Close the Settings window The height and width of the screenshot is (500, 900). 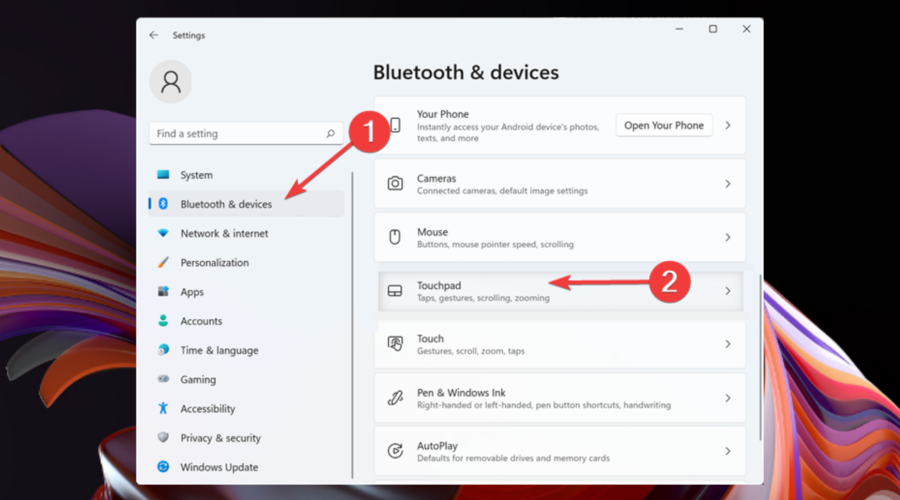pyautogui.click(x=746, y=29)
